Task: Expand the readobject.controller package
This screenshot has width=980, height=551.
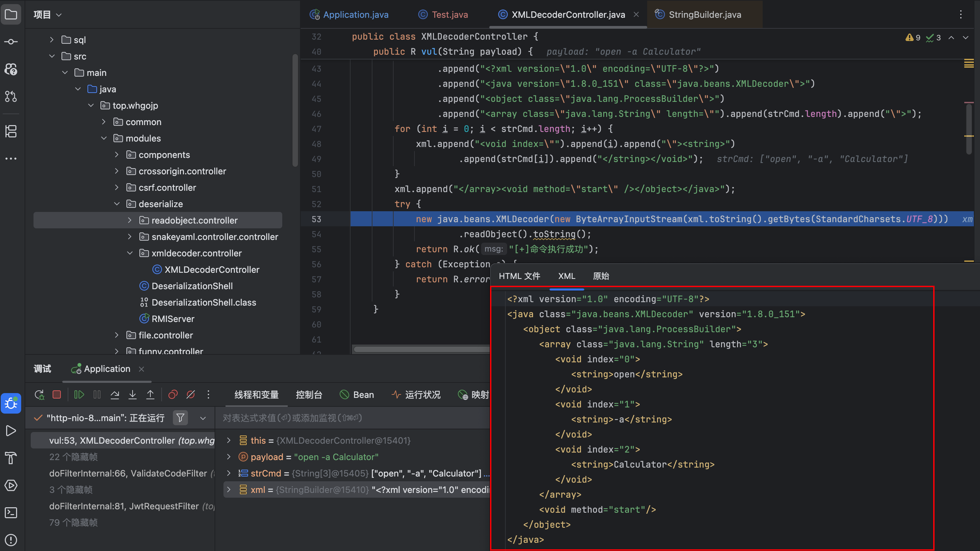Action: coord(130,220)
